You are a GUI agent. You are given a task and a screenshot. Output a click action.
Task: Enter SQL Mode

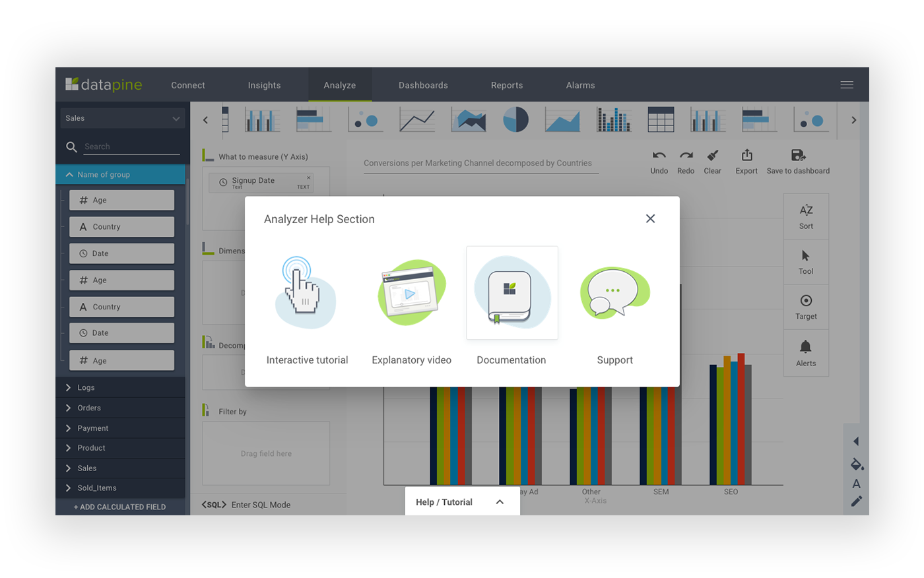click(x=246, y=505)
